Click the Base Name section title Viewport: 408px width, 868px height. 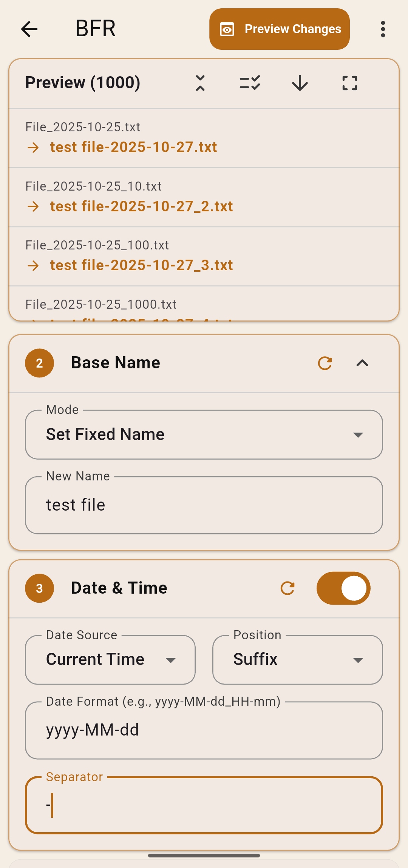(116, 363)
